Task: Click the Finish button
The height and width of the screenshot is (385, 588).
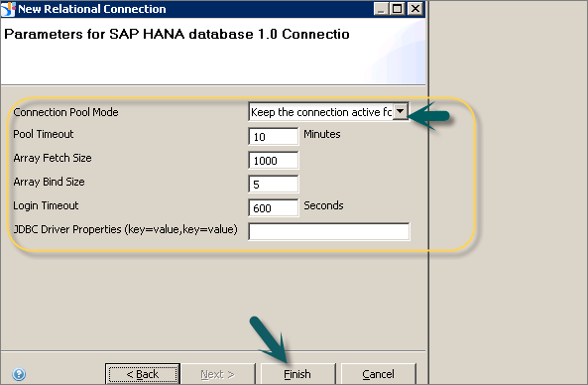Action: (x=297, y=374)
